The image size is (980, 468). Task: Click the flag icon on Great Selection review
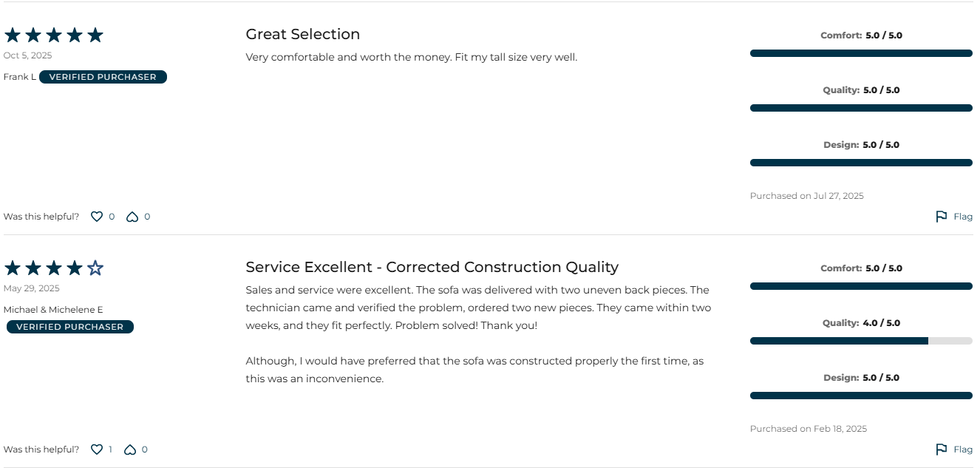click(x=941, y=217)
